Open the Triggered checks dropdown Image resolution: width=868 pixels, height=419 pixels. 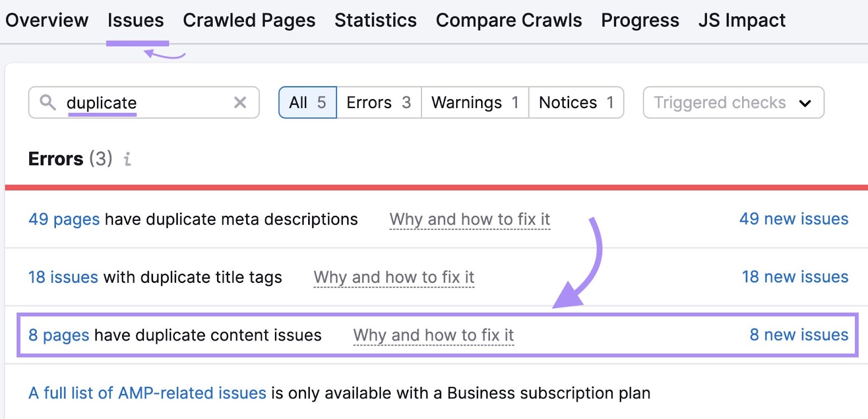click(x=732, y=103)
